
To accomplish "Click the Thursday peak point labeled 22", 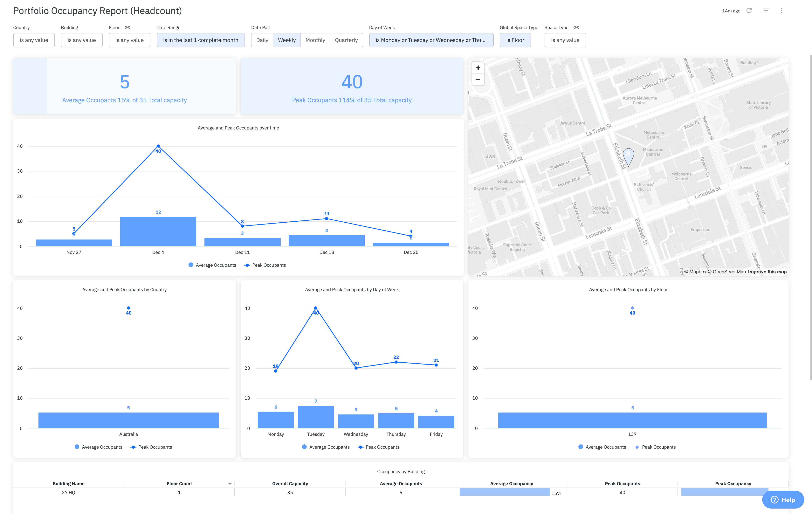I will pos(396,362).
